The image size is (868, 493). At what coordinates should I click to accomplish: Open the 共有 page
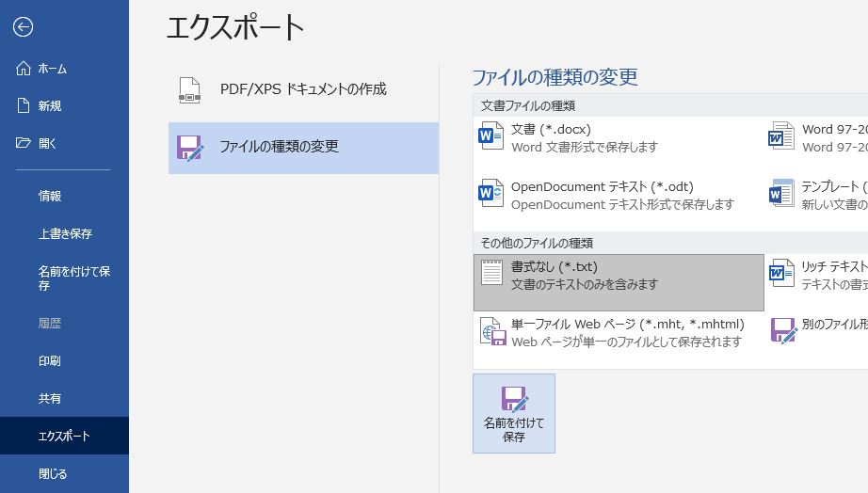(x=64, y=398)
